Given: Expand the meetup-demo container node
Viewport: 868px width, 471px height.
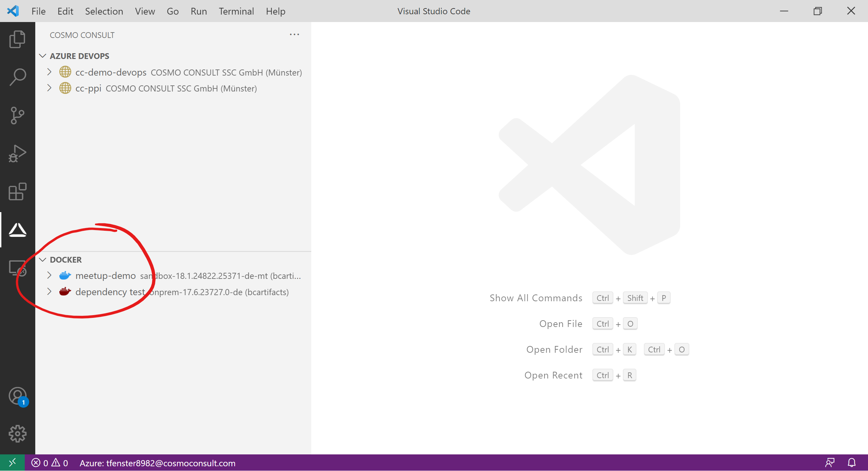Looking at the screenshot, I should coord(50,275).
